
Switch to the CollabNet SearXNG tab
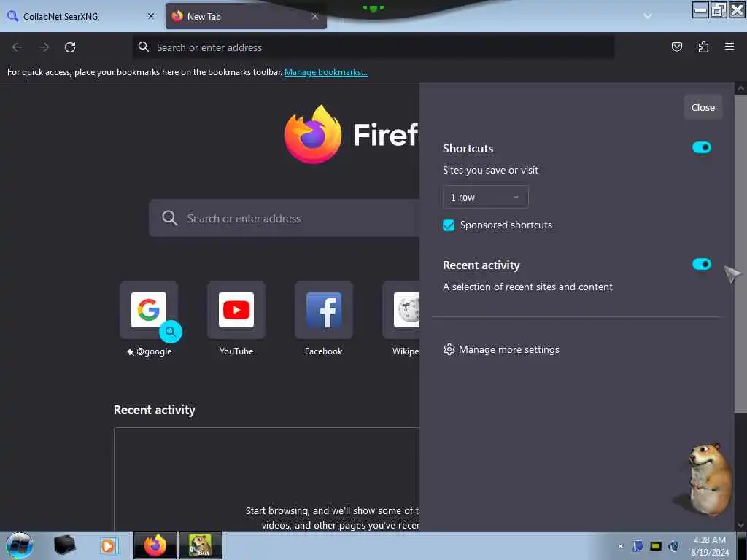pos(81,16)
